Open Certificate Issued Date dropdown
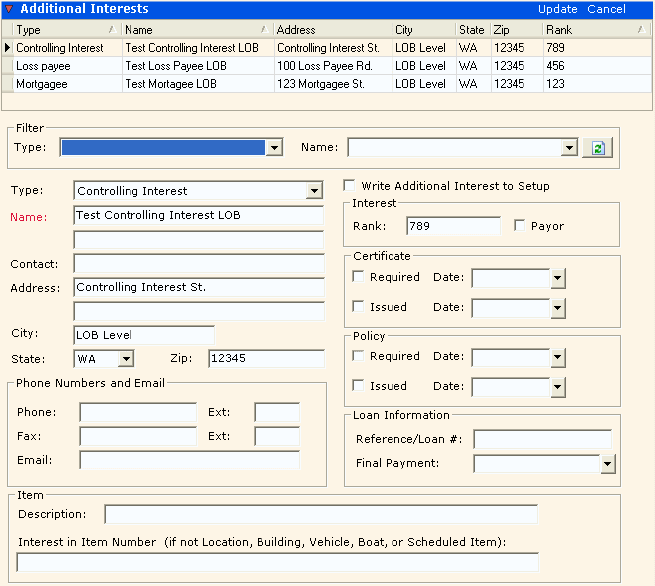 pos(558,308)
